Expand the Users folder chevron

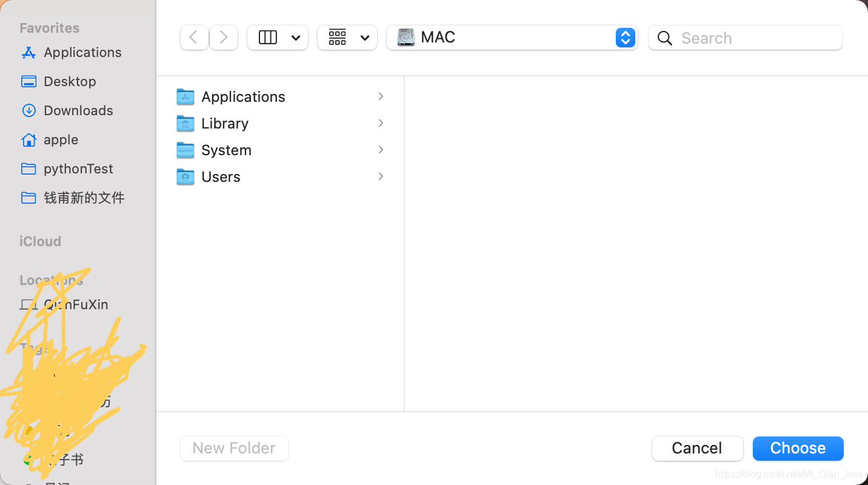click(x=381, y=176)
